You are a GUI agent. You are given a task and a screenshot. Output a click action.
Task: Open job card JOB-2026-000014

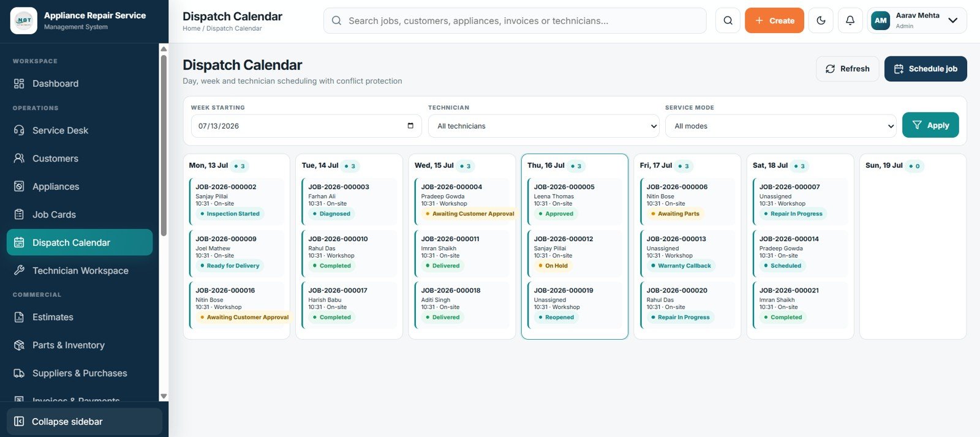pyautogui.click(x=800, y=253)
